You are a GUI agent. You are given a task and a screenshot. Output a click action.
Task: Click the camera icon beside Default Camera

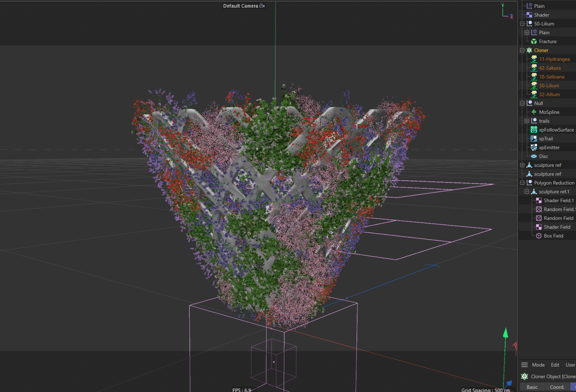[262, 6]
